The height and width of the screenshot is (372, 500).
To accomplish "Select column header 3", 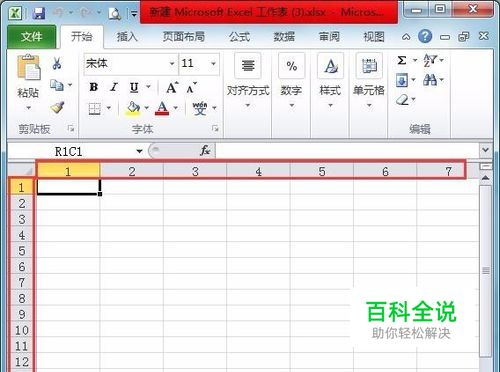I will click(x=195, y=171).
